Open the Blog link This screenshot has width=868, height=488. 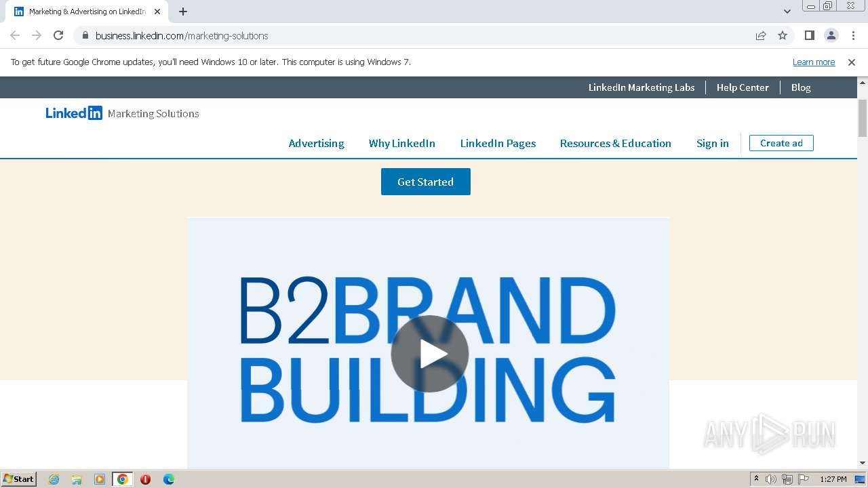[801, 87]
